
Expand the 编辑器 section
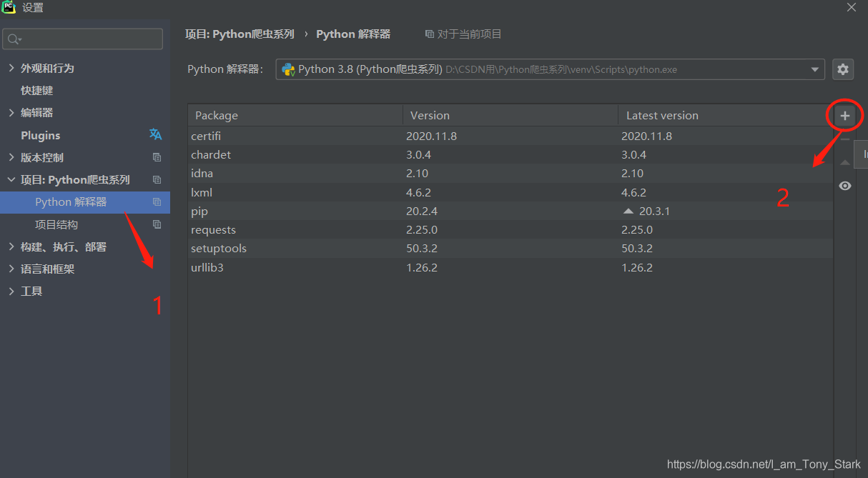(11, 112)
